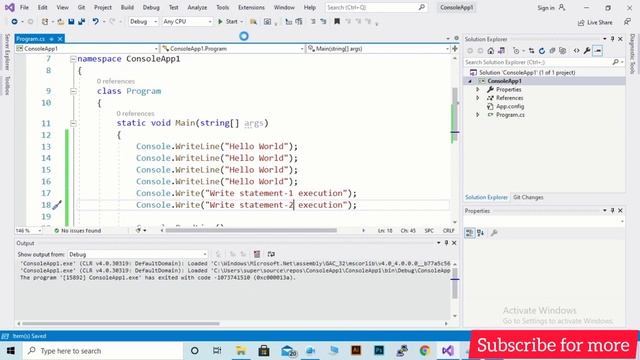Click the Refresh icon in Solution Explorer
This screenshot has height=360, width=640.
coord(542,51)
